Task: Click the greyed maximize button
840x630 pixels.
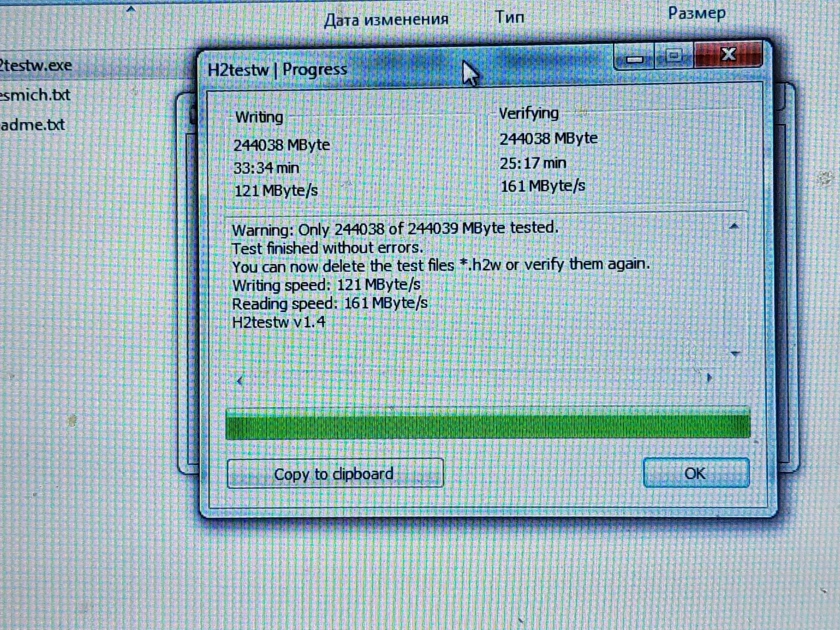Action: 674,56
